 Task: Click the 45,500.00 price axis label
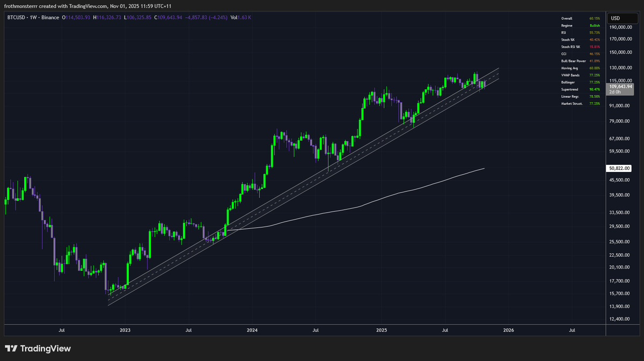pyautogui.click(x=620, y=180)
